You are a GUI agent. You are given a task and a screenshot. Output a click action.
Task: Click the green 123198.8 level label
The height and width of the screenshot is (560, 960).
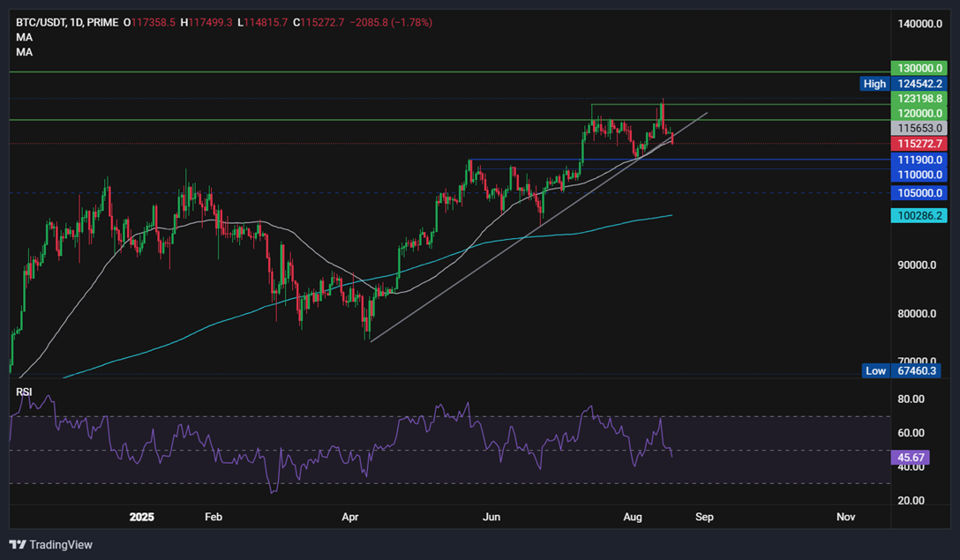pyautogui.click(x=918, y=99)
